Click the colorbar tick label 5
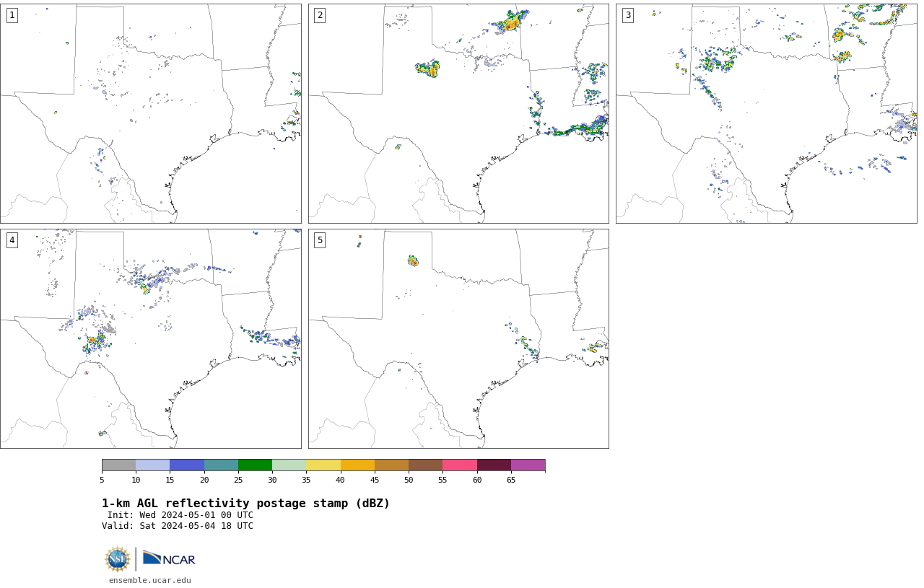The image size is (924, 588). 102,480
